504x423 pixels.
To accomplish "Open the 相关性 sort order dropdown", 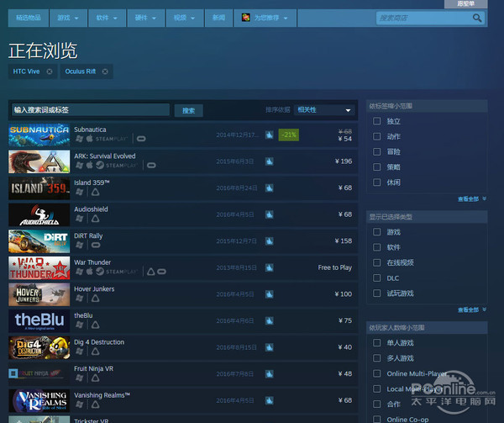I will click(324, 110).
